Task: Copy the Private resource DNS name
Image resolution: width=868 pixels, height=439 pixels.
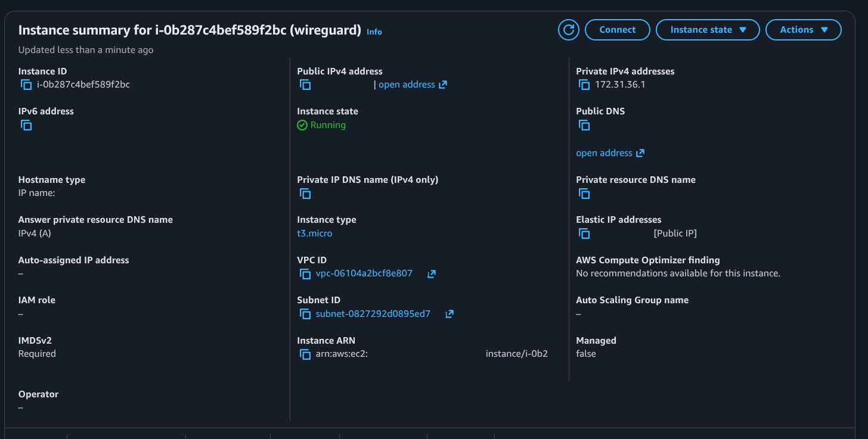Action: click(584, 194)
